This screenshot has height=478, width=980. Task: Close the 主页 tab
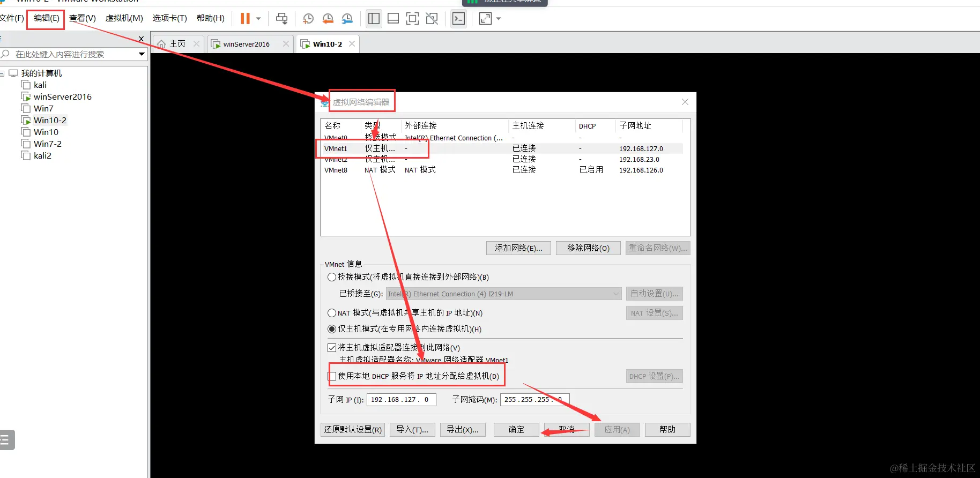(196, 44)
